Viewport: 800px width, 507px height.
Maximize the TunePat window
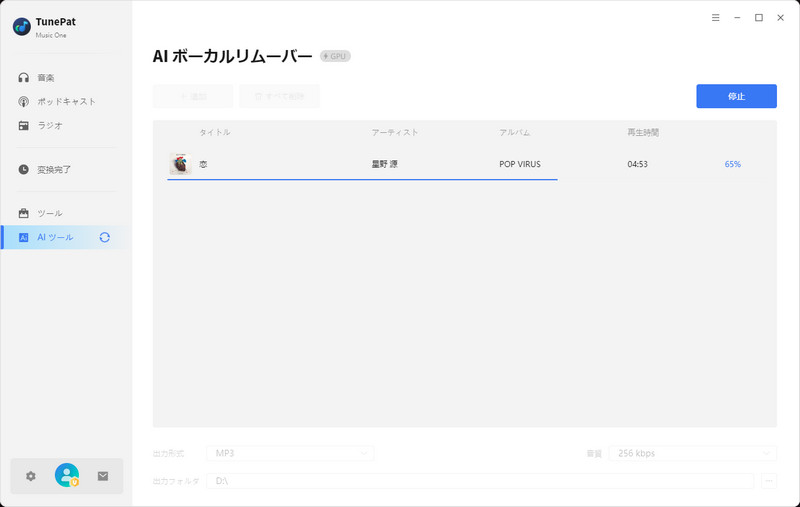(x=759, y=18)
